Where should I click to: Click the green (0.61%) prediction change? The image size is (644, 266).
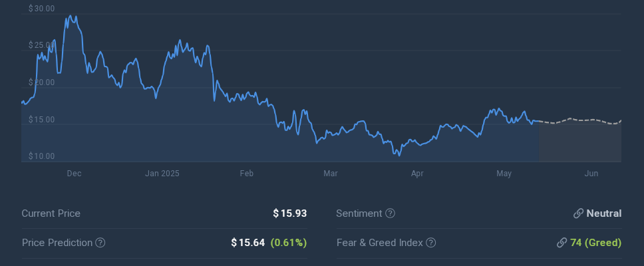(289, 243)
